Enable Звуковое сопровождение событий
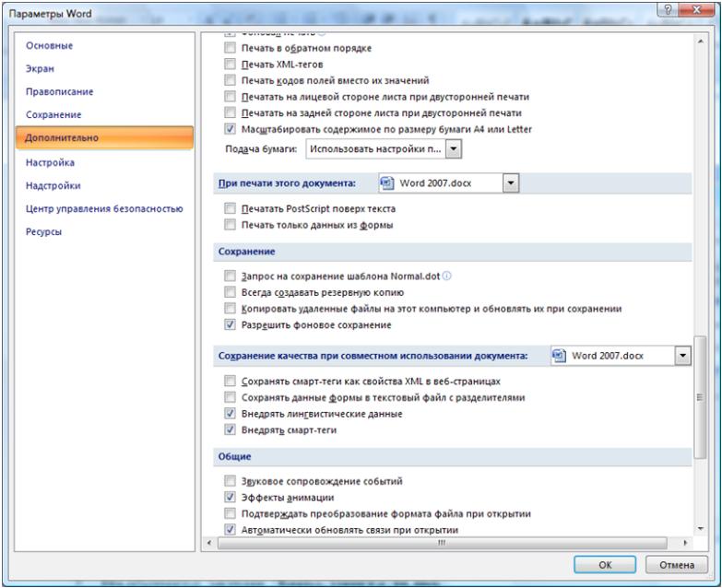This screenshot has height=588, width=722. pos(230,481)
